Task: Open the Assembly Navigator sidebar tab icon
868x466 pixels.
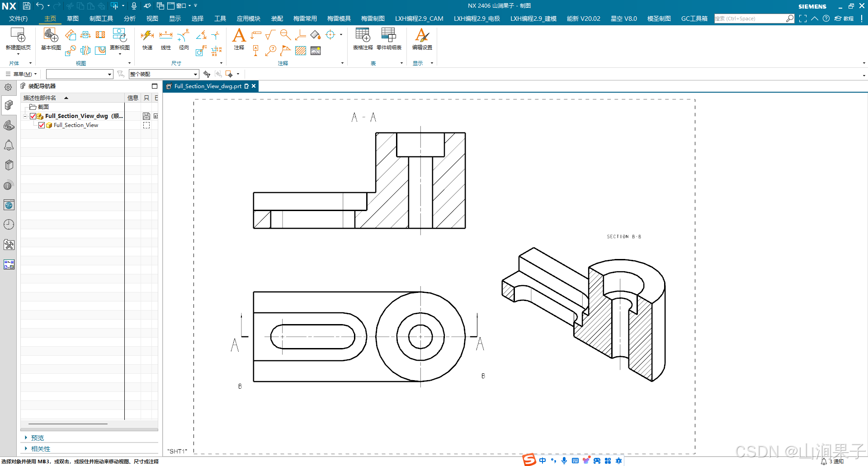Action: point(9,105)
